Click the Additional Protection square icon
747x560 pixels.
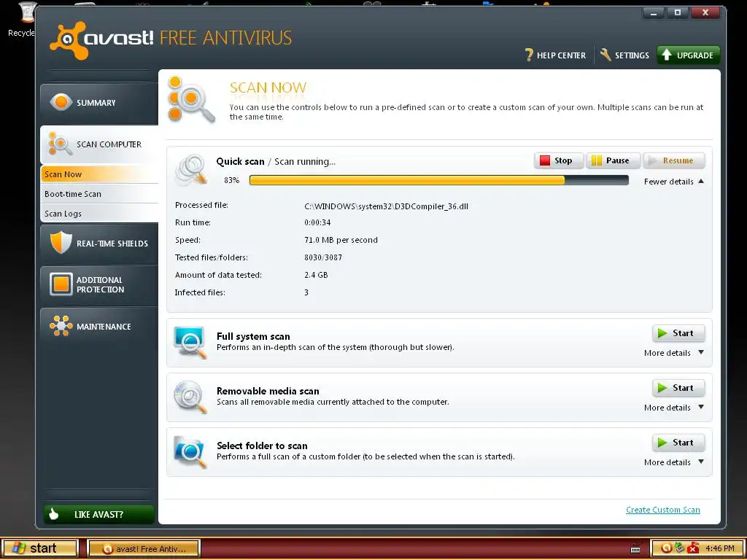pyautogui.click(x=61, y=284)
